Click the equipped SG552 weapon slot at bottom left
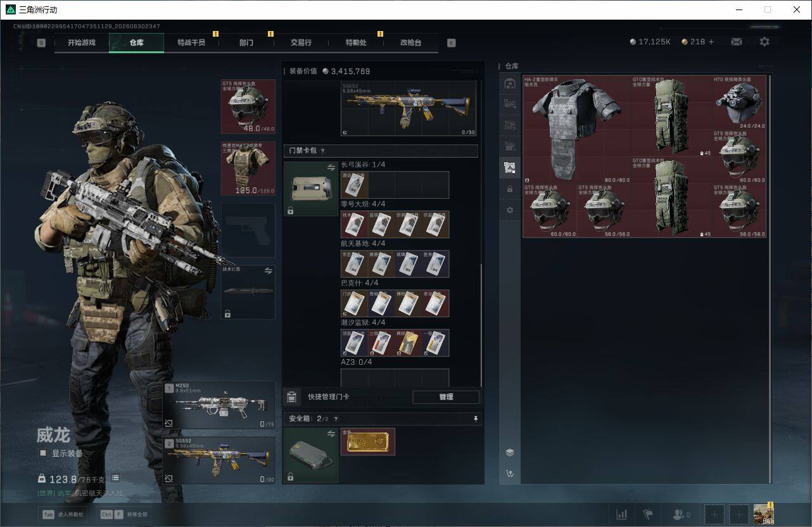 click(219, 460)
